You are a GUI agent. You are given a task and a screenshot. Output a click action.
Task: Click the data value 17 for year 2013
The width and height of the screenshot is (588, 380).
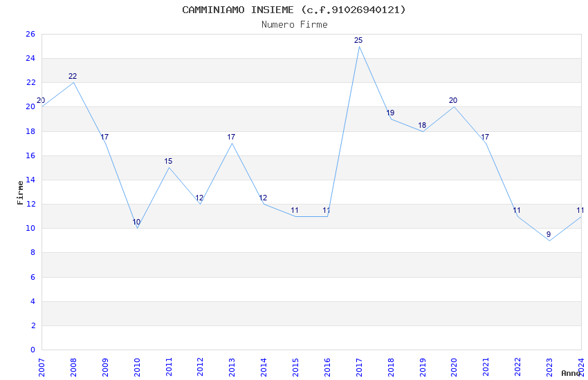click(231, 137)
